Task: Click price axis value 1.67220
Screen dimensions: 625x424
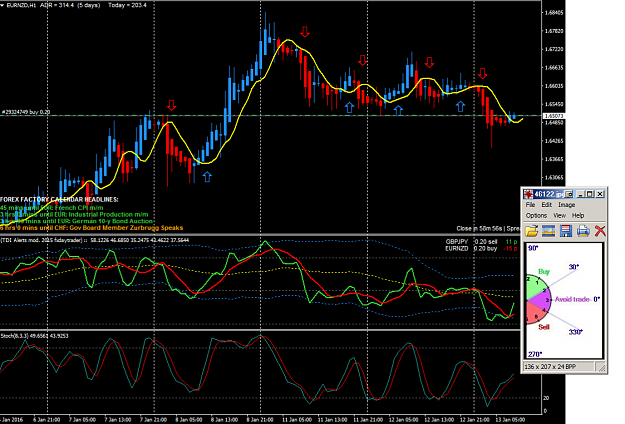Action: tap(554, 49)
